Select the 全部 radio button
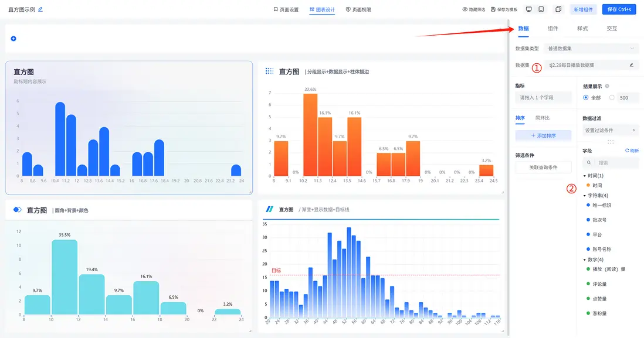The width and height of the screenshot is (644, 338). 586,98
